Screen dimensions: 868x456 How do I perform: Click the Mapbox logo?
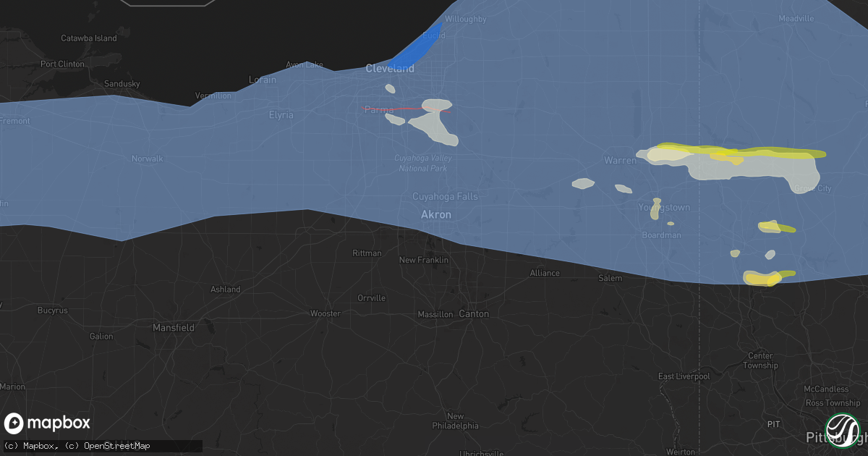[x=48, y=423]
